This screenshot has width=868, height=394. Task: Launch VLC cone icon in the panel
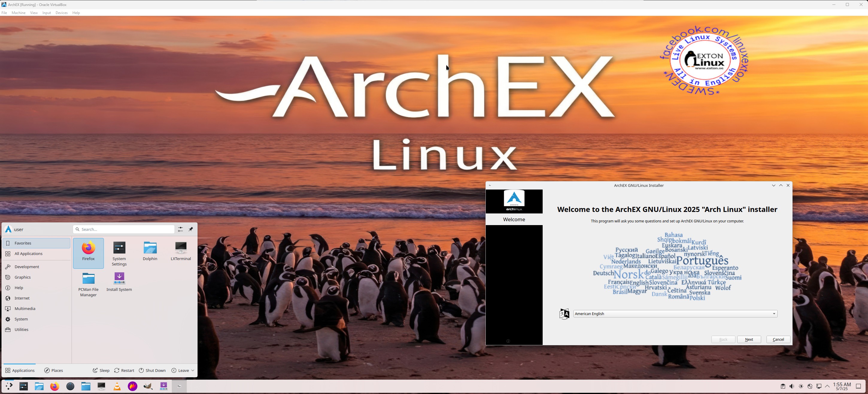pos(117,386)
